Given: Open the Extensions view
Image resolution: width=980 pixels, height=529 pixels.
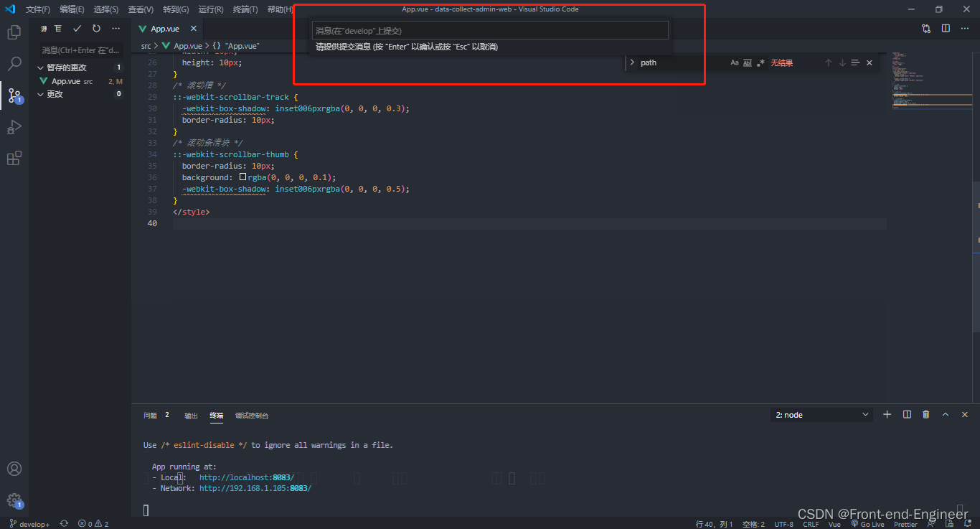Looking at the screenshot, I should 14,159.
